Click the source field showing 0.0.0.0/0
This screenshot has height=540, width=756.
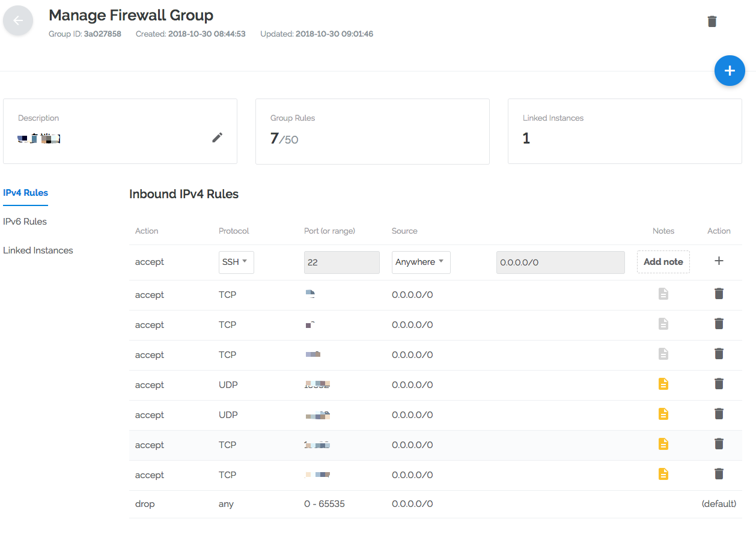point(560,262)
